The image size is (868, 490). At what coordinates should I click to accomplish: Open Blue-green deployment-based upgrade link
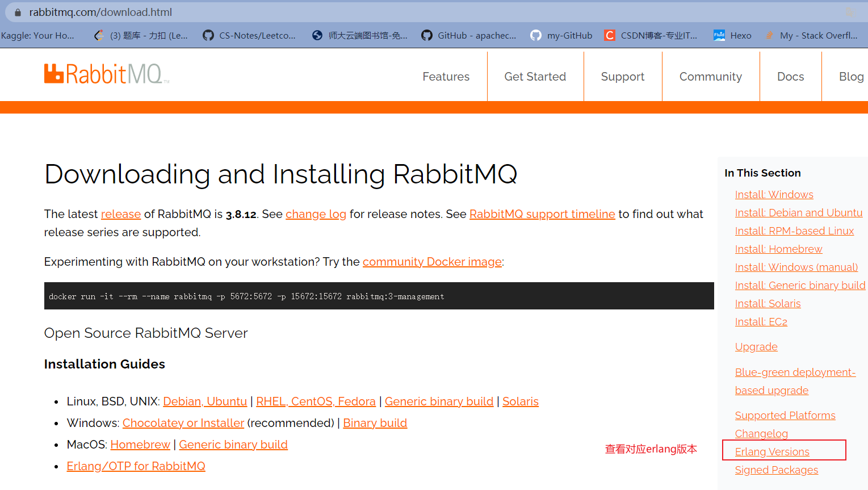pyautogui.click(x=795, y=381)
